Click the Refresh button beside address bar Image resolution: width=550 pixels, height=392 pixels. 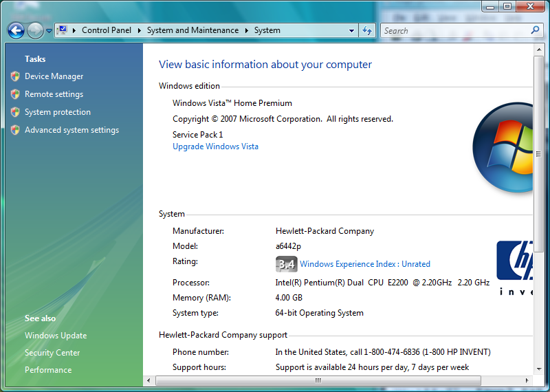point(367,30)
